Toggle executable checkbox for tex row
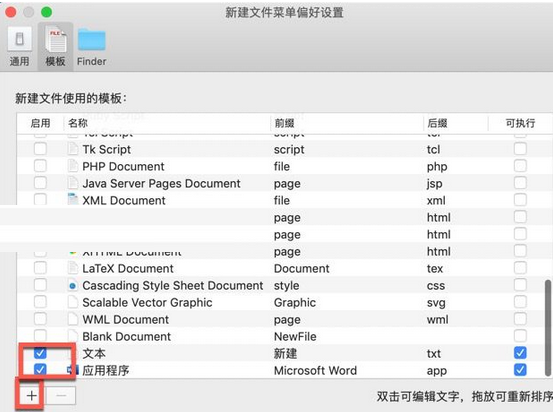Screen dimensions: 553x412 pyautogui.click(x=520, y=268)
